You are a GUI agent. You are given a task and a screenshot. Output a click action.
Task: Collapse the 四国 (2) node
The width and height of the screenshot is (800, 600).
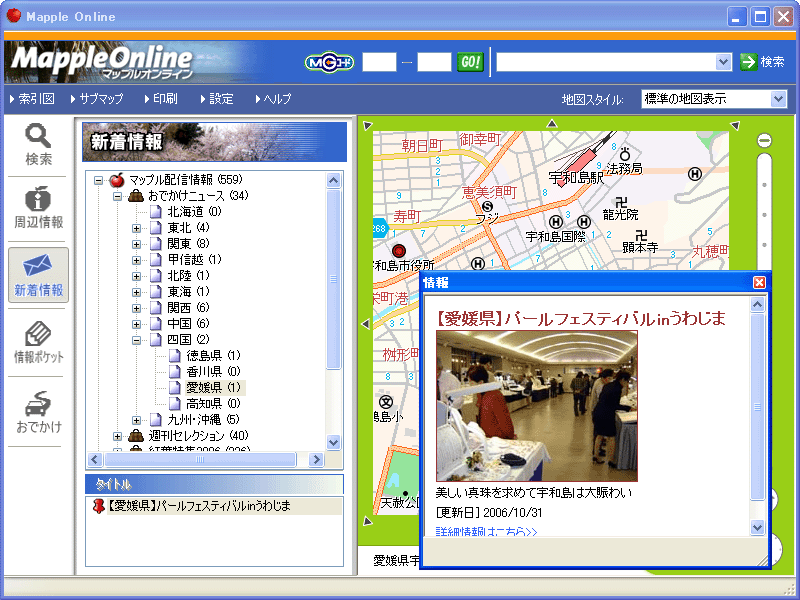[x=136, y=340]
